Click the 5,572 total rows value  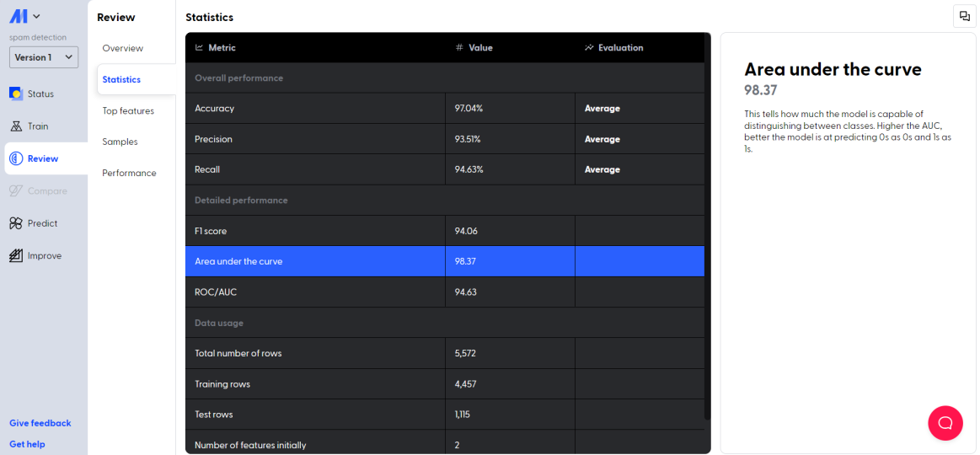tap(466, 353)
